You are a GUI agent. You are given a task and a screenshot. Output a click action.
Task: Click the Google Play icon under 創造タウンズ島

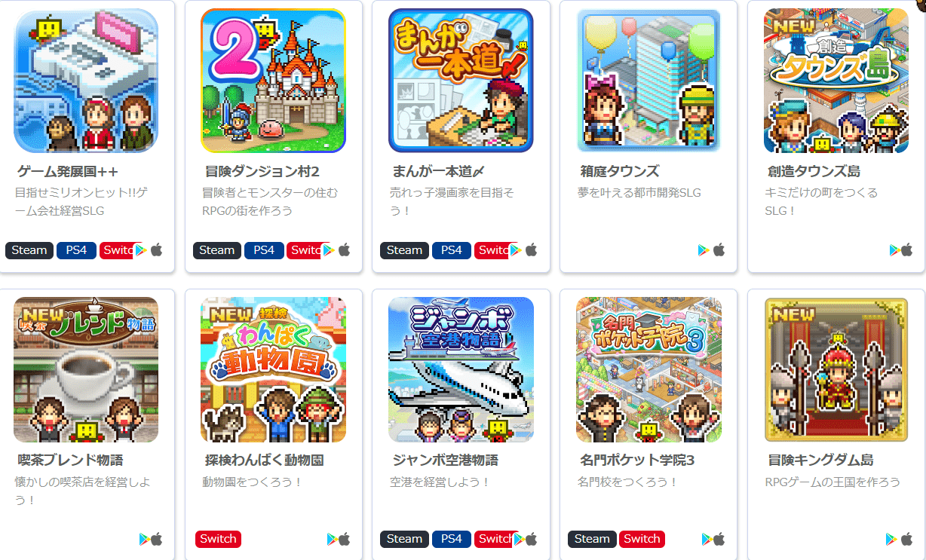coord(894,250)
